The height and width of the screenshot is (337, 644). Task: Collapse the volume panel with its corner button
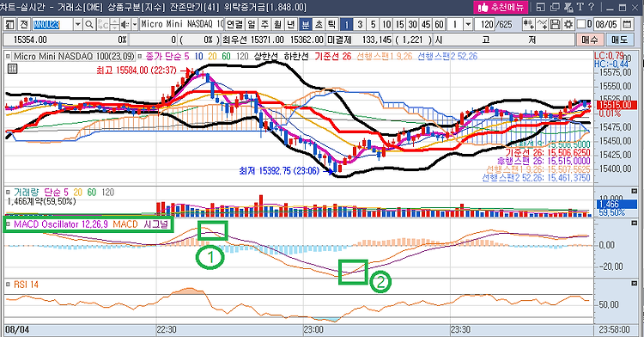click(x=634, y=191)
